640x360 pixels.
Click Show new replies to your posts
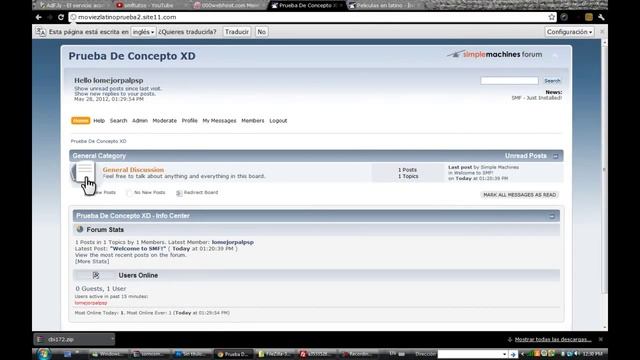point(115,94)
